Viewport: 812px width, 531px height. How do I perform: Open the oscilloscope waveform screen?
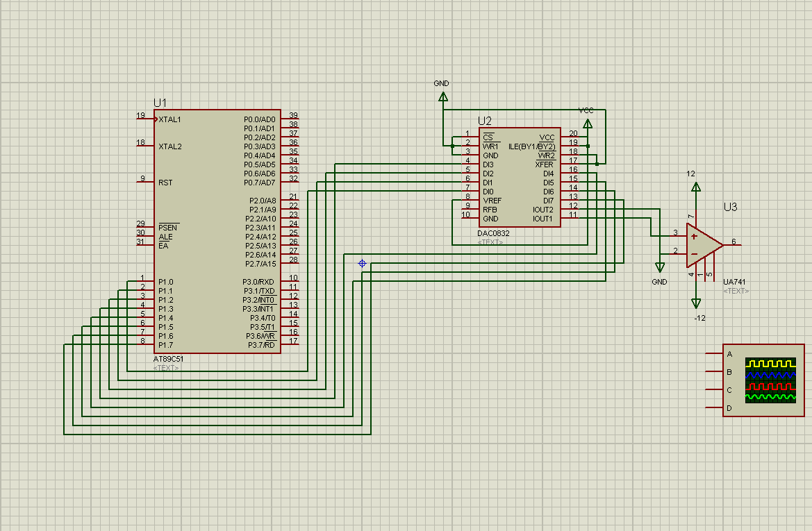770,380
